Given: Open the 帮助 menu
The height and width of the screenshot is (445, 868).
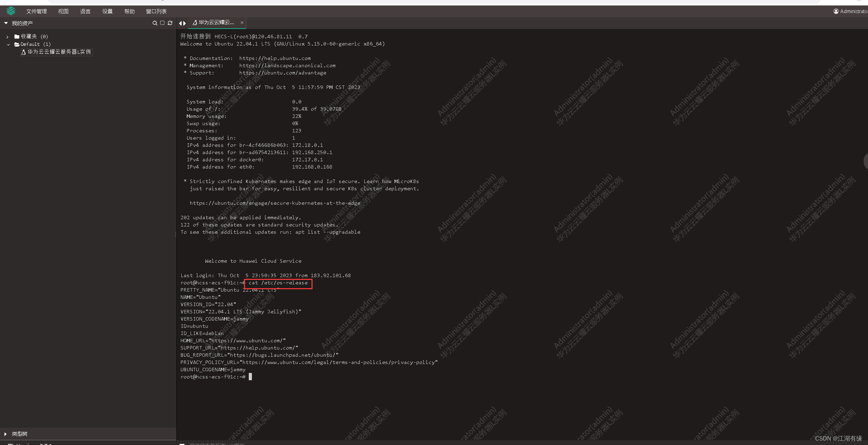Looking at the screenshot, I should point(129,11).
